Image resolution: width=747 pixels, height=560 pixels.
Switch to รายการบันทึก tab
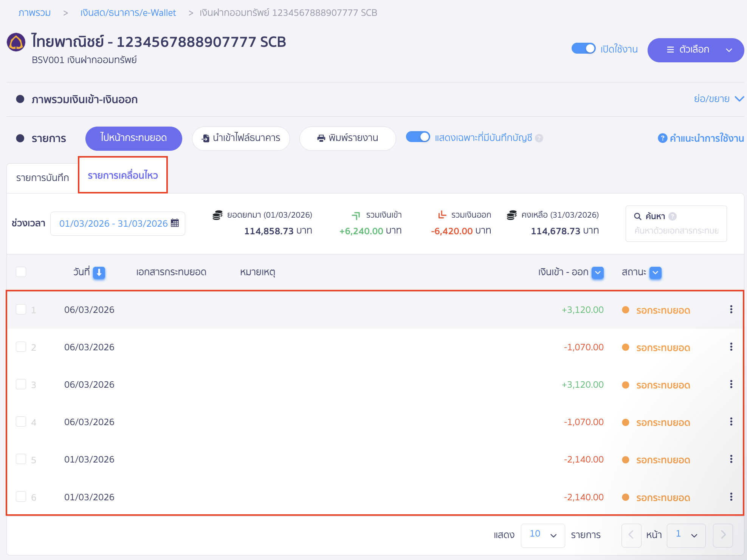pos(42,178)
